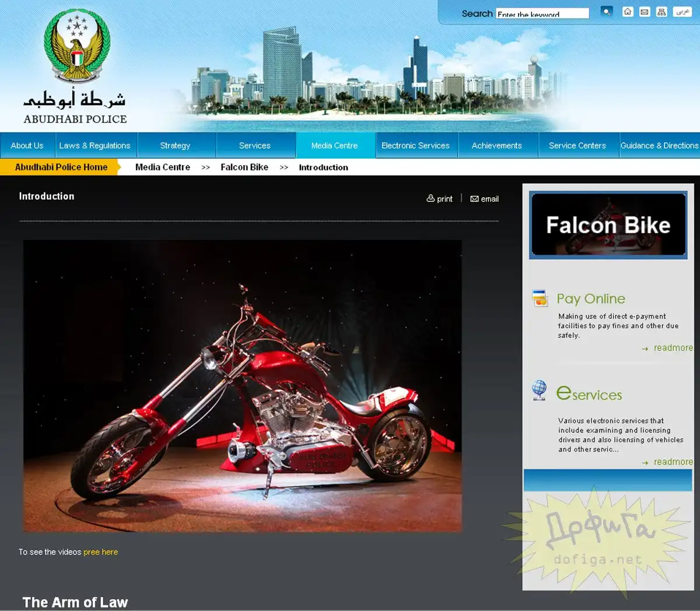Click the red motorcycle photo
700x611 pixels.
point(242,385)
